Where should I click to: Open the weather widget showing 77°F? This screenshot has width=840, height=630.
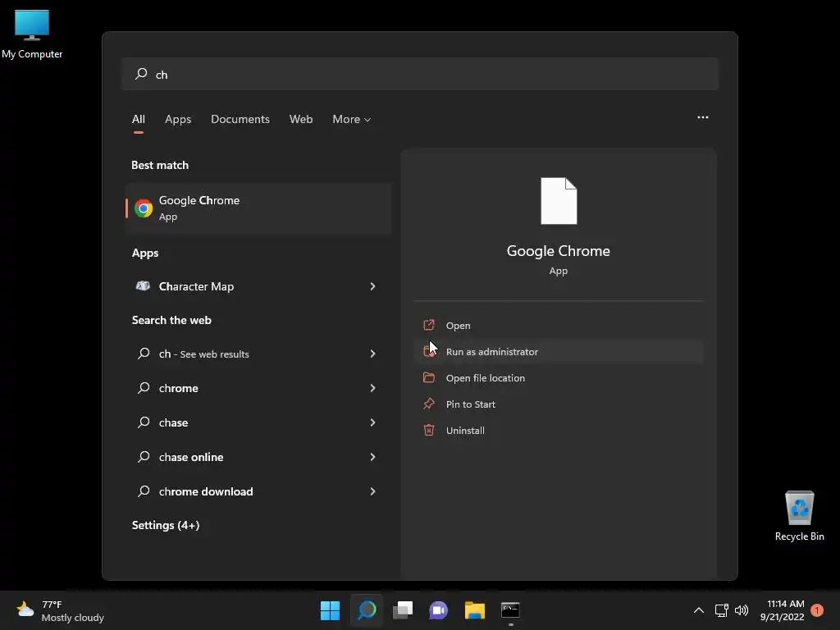[60, 610]
